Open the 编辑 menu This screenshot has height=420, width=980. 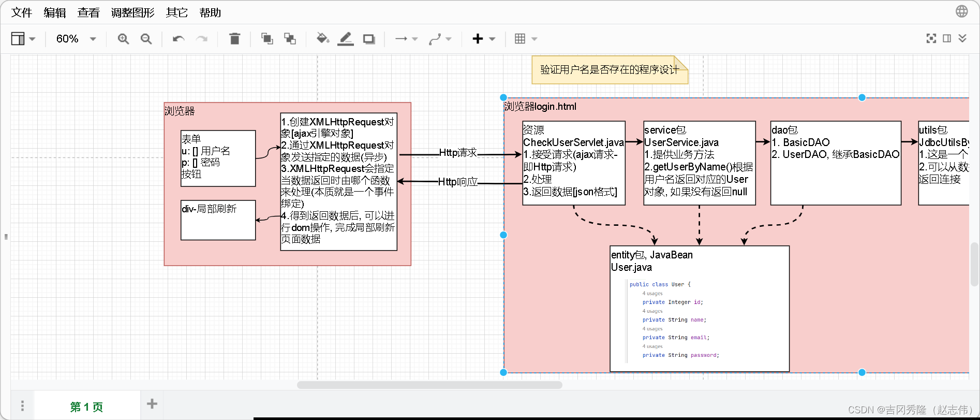55,12
